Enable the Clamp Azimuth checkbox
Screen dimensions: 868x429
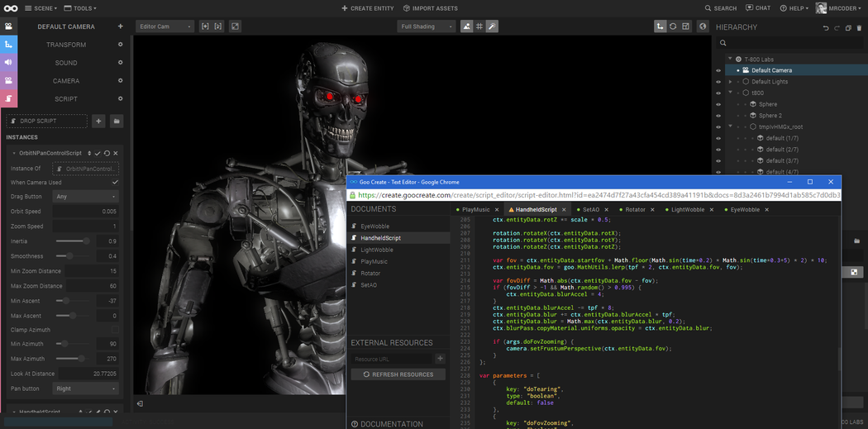pos(115,330)
